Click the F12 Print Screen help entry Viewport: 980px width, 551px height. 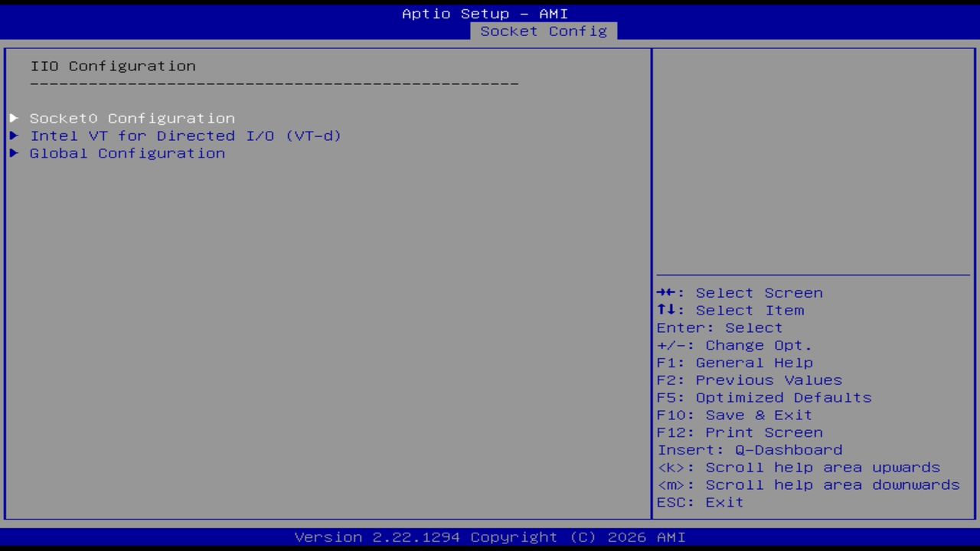point(739,432)
